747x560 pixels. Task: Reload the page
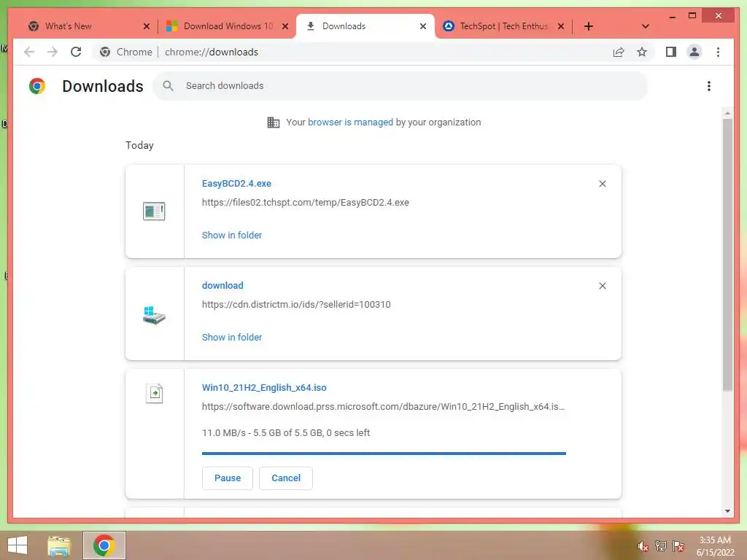coord(76,52)
